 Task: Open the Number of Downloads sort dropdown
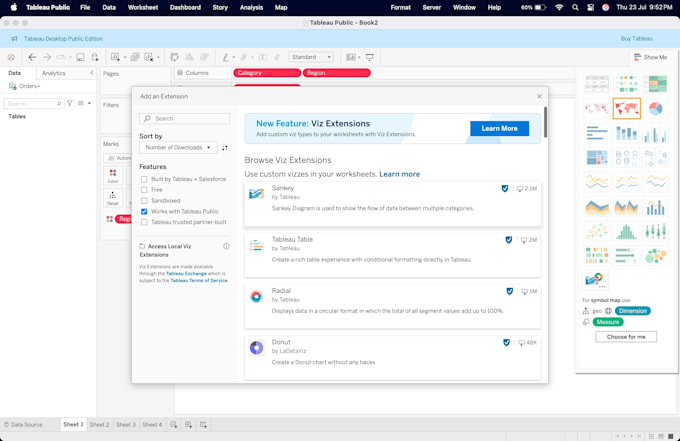pos(178,147)
